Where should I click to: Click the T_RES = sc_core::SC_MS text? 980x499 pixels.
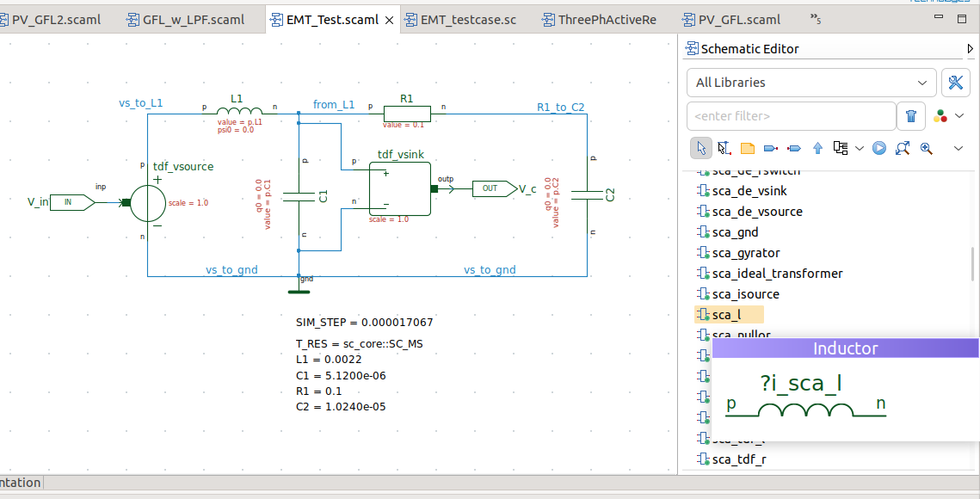(x=360, y=344)
